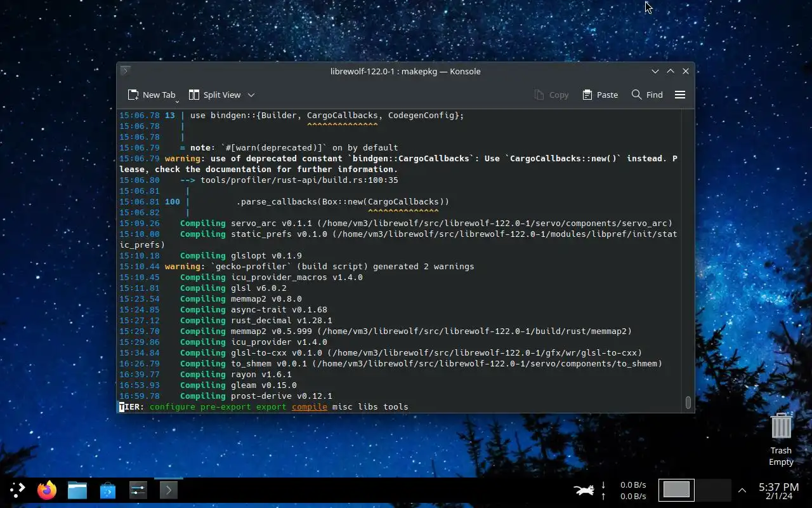
Task: Click the "generated 2 warnings" line
Action: [297, 266]
